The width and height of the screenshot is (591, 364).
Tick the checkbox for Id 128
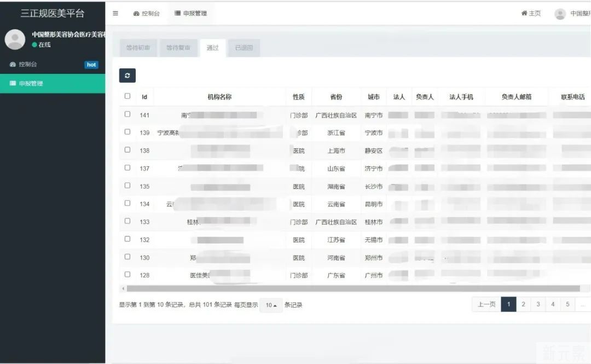tap(128, 275)
